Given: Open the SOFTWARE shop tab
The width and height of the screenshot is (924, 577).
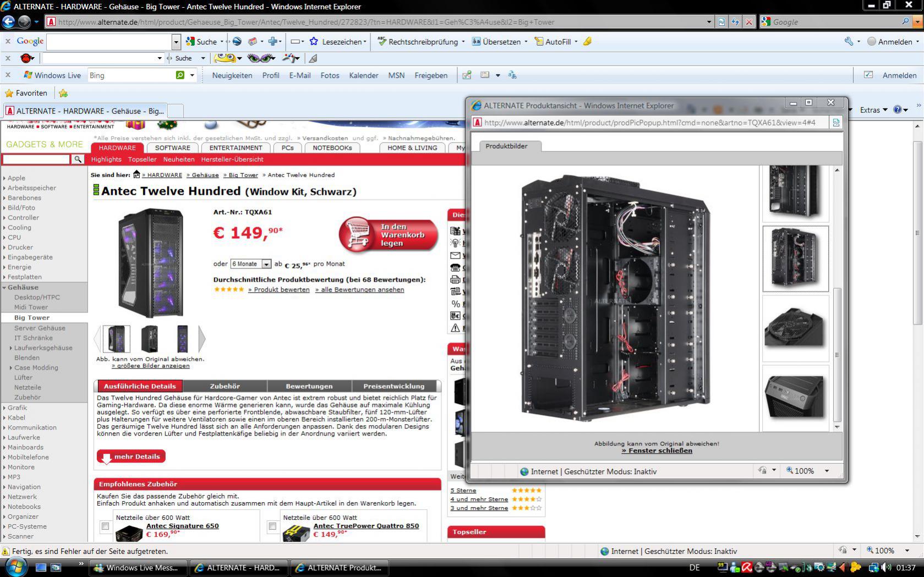Looking at the screenshot, I should tap(172, 148).
